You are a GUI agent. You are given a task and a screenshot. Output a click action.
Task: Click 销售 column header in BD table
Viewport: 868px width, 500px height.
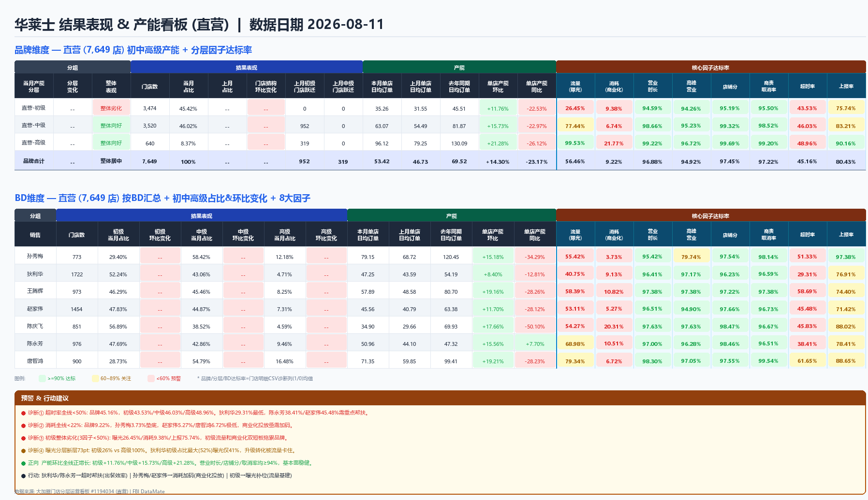pos(35,235)
